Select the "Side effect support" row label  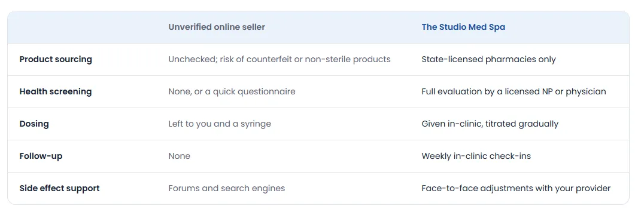[60, 189]
